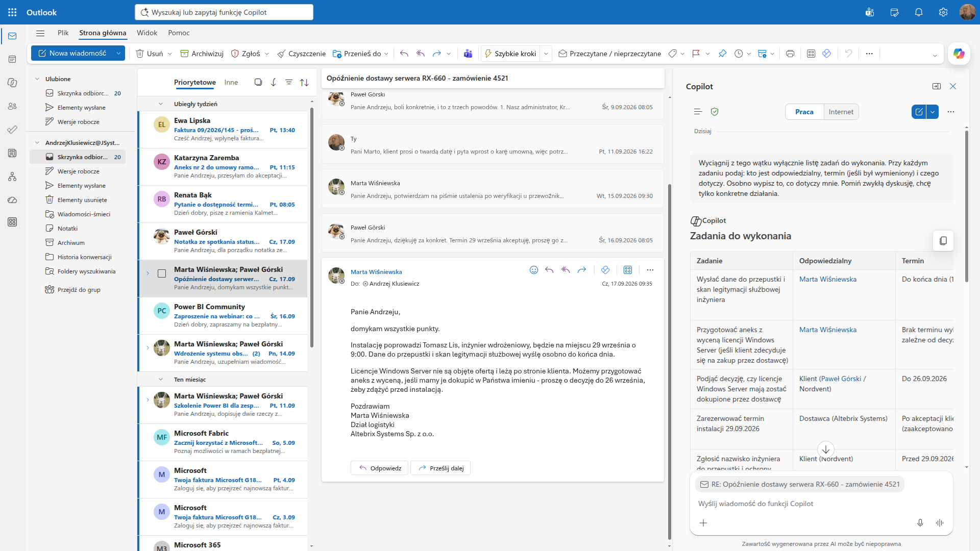
Task: Click Copilot protection shield icon
Action: pyautogui.click(x=715, y=112)
